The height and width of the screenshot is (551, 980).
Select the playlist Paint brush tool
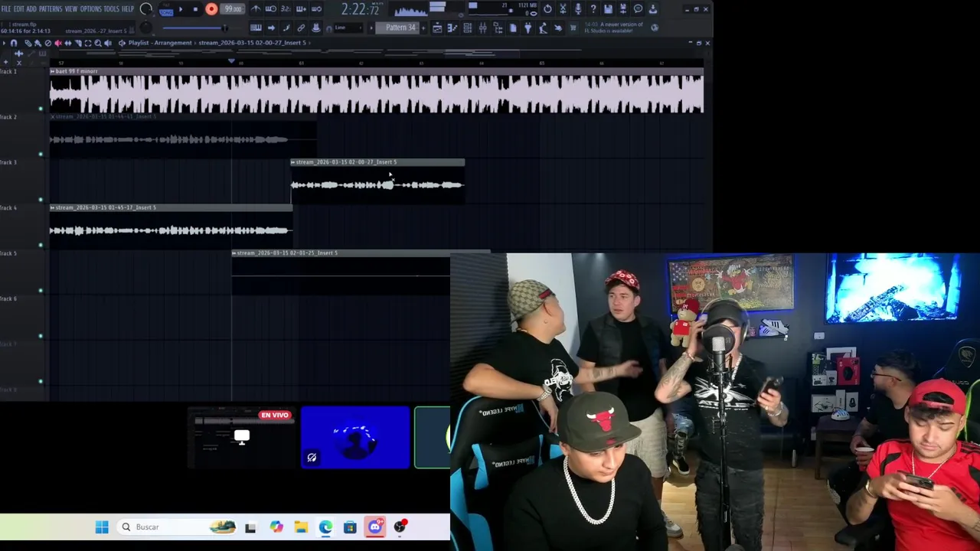click(38, 43)
